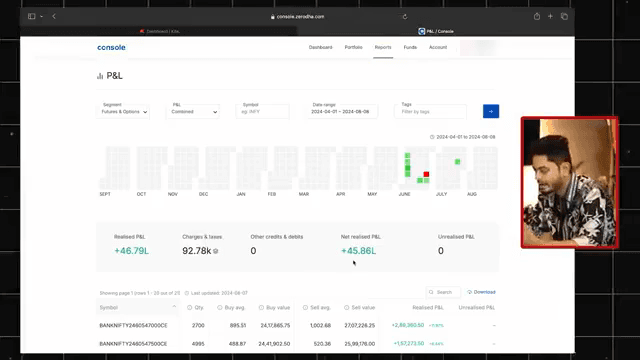The width and height of the screenshot is (640, 360).
Task: Select the BANKNIFTY2460547500CE row symbol
Action: click(133, 344)
